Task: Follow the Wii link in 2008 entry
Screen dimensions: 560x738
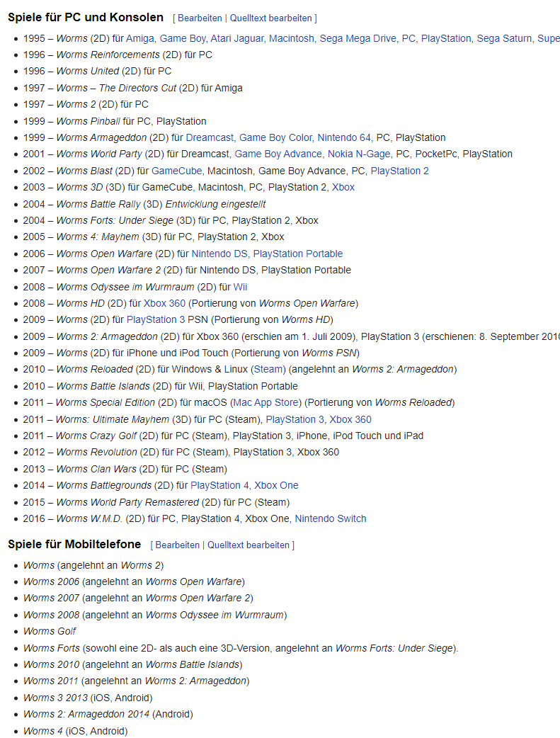Action: (x=240, y=287)
